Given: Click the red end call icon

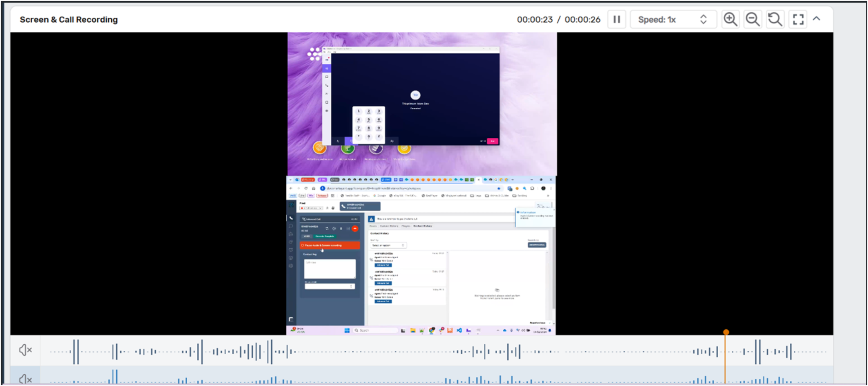Looking at the screenshot, I should (x=355, y=228).
